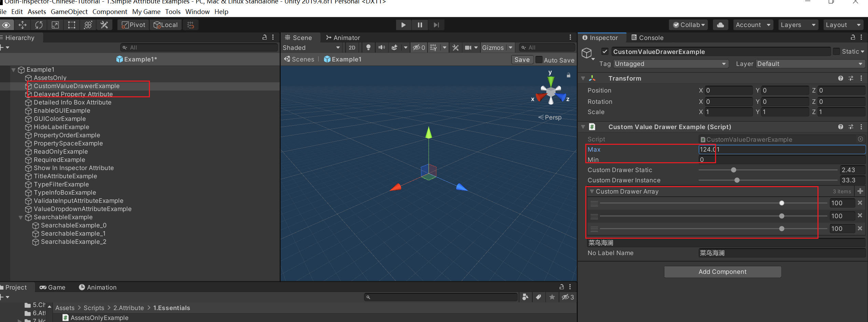Click the Save button in scene

pos(522,60)
